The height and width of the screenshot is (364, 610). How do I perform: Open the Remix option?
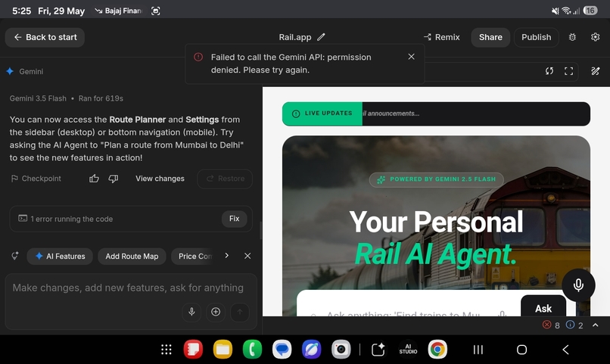point(441,37)
